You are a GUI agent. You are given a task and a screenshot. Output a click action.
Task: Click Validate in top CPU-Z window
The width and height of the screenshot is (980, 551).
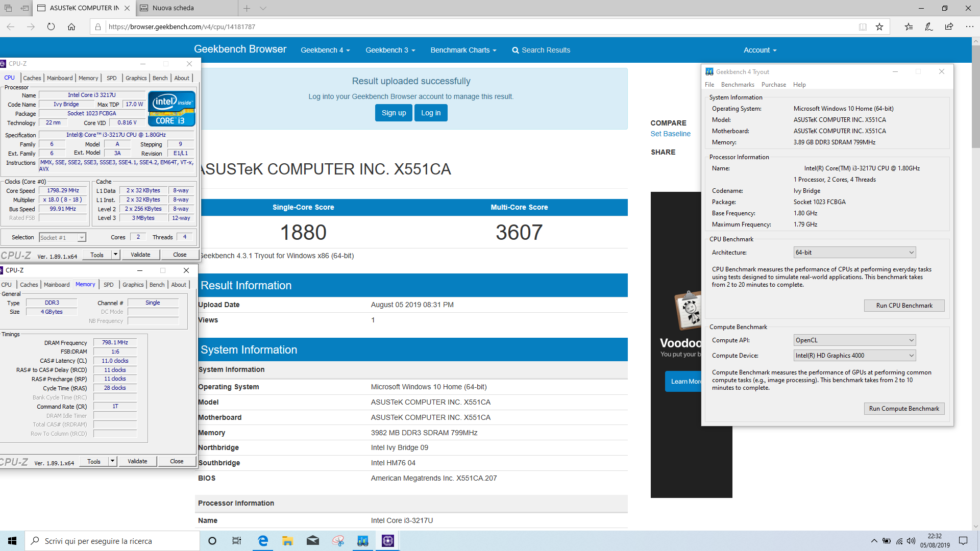click(140, 255)
